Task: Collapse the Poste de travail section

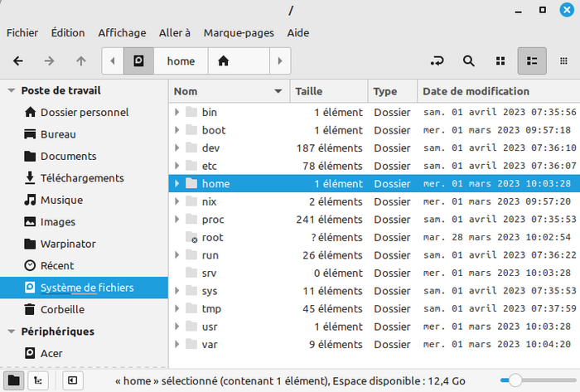Action: click(x=11, y=91)
